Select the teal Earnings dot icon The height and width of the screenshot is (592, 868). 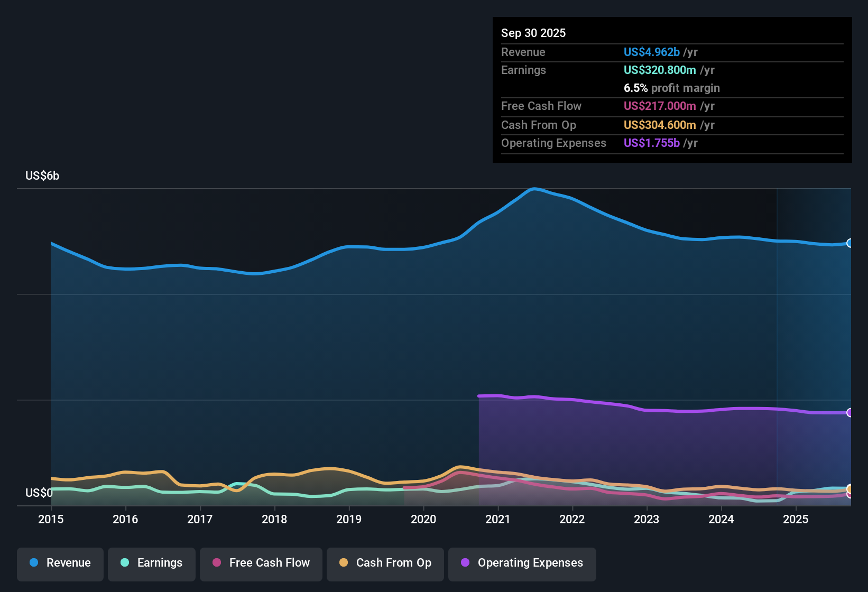coord(125,563)
